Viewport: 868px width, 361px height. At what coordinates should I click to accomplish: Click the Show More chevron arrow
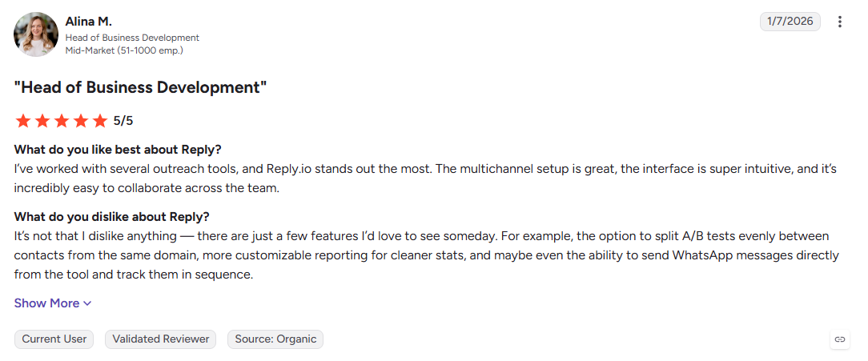(x=87, y=304)
